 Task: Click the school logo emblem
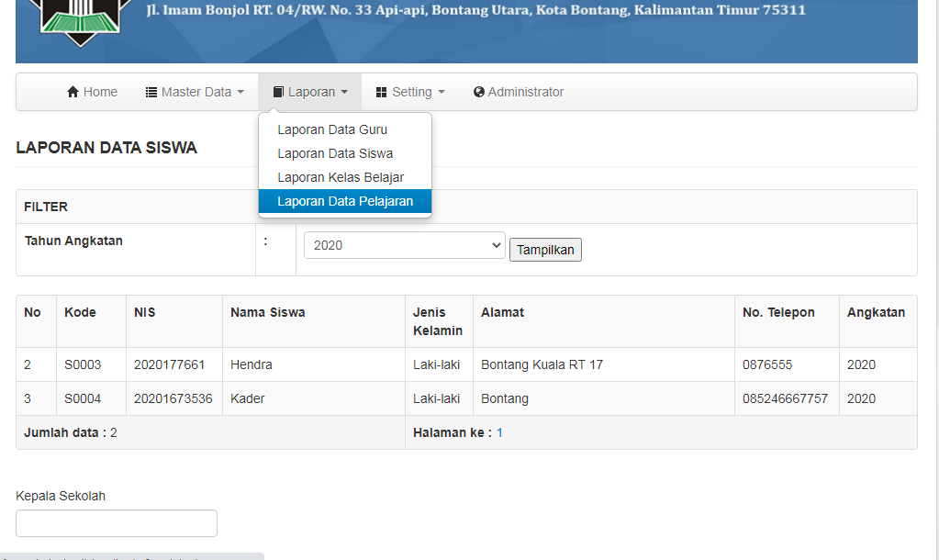[x=80, y=18]
